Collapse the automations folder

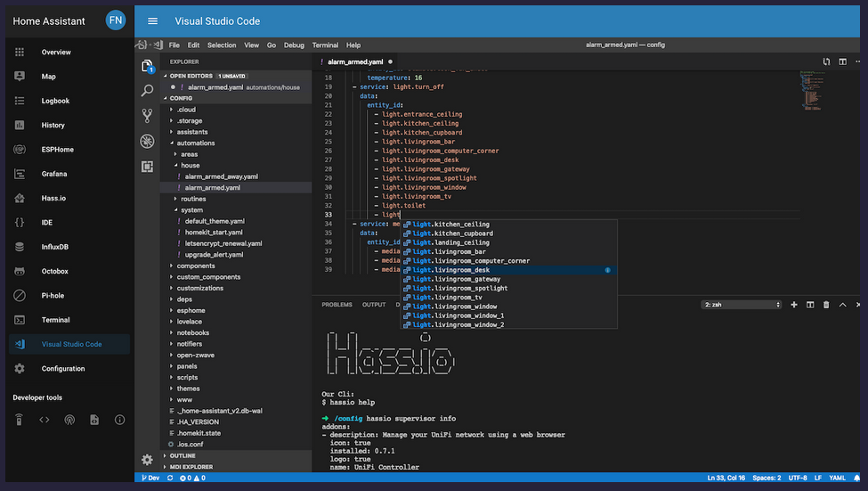[x=195, y=143]
